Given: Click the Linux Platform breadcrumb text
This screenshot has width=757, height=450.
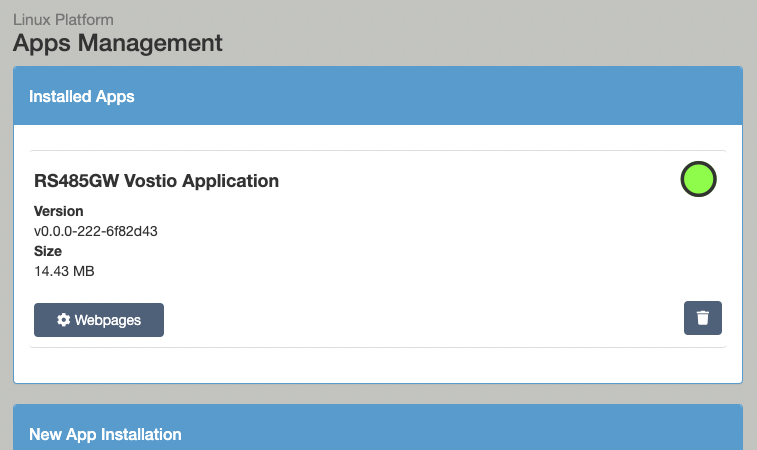Looking at the screenshot, I should [x=63, y=19].
